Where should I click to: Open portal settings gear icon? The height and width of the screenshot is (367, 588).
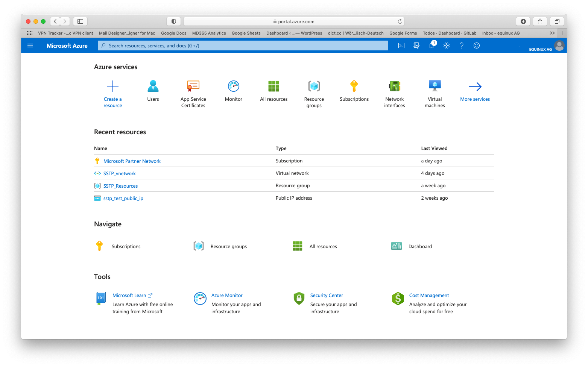[447, 45]
